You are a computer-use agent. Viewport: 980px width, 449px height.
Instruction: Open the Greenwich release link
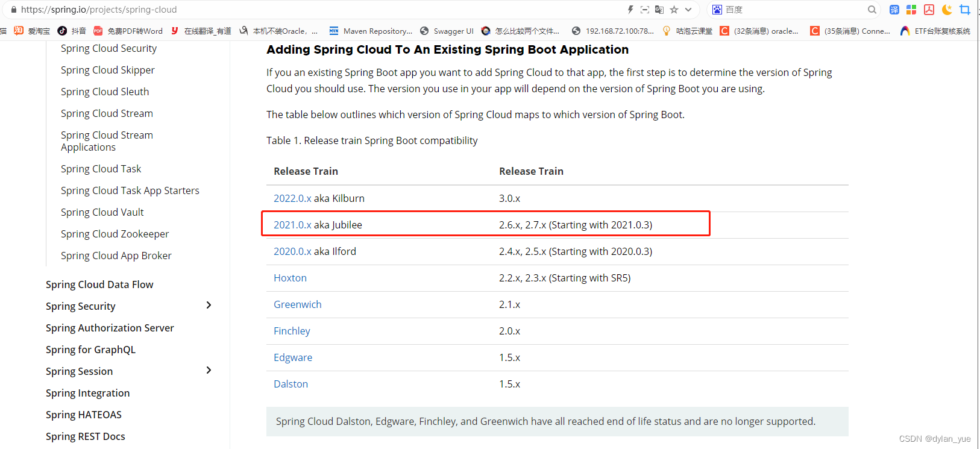[298, 304]
